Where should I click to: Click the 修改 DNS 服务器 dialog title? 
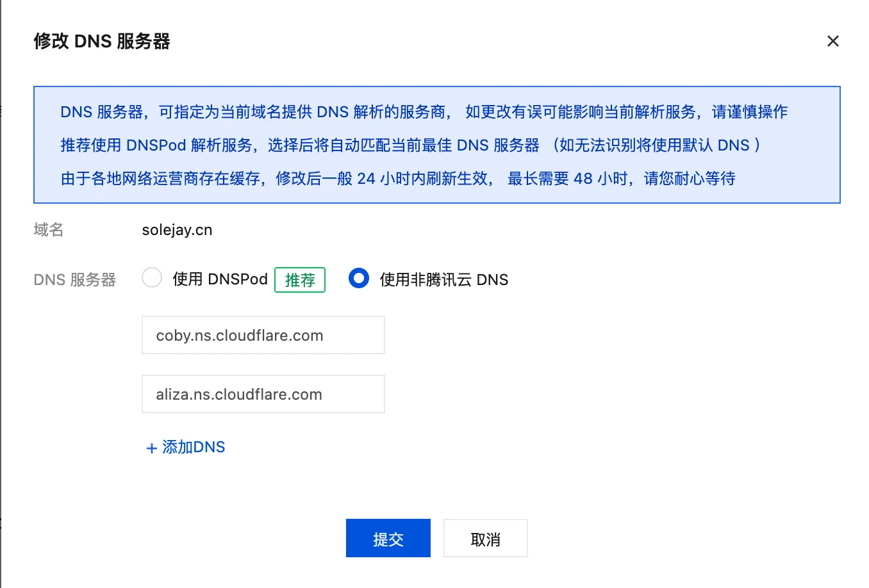click(x=102, y=42)
